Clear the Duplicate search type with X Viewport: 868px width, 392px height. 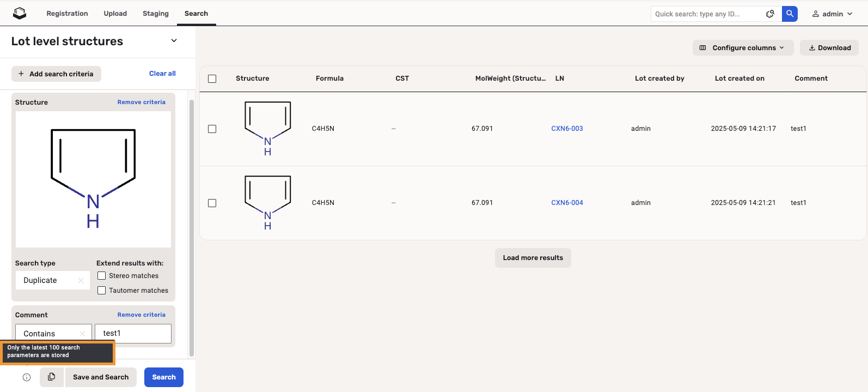pyautogui.click(x=81, y=280)
